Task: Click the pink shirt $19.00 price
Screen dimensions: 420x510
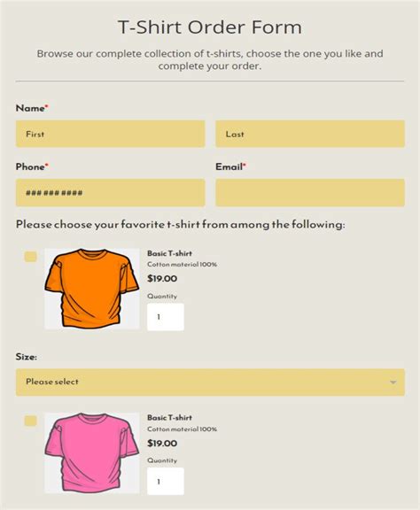Action: click(162, 444)
